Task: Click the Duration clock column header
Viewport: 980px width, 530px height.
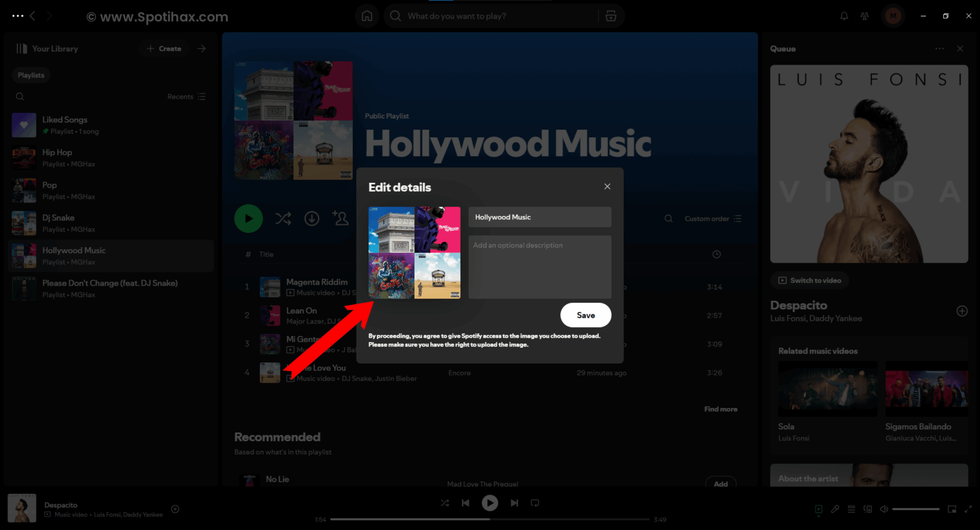Action: click(717, 254)
